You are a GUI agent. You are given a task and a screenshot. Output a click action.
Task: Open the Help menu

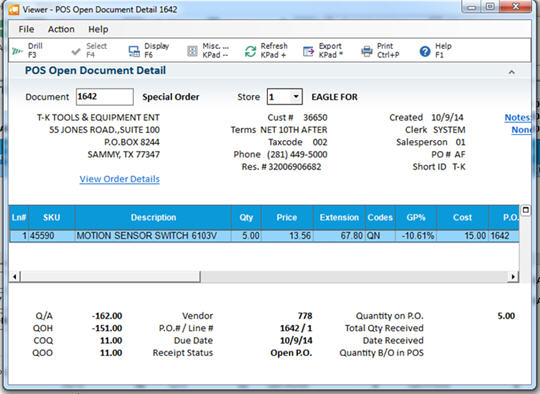coord(98,29)
